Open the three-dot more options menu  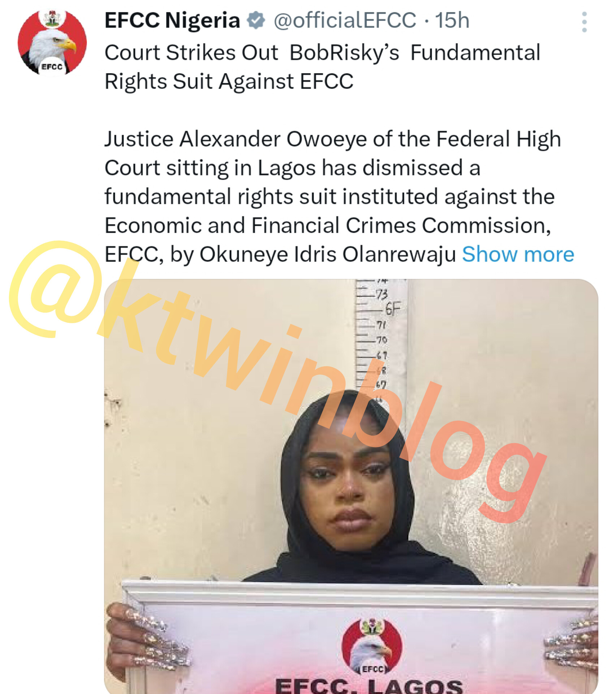[584, 22]
